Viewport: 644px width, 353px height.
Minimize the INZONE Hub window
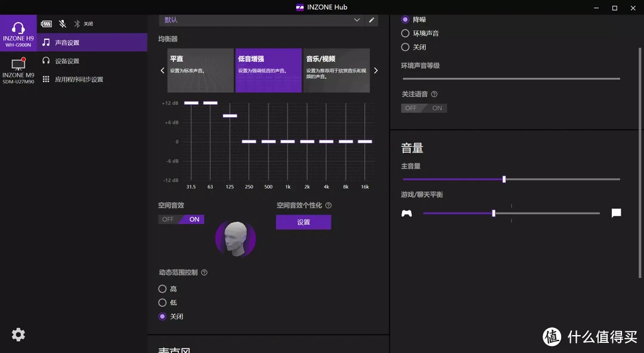[596, 8]
